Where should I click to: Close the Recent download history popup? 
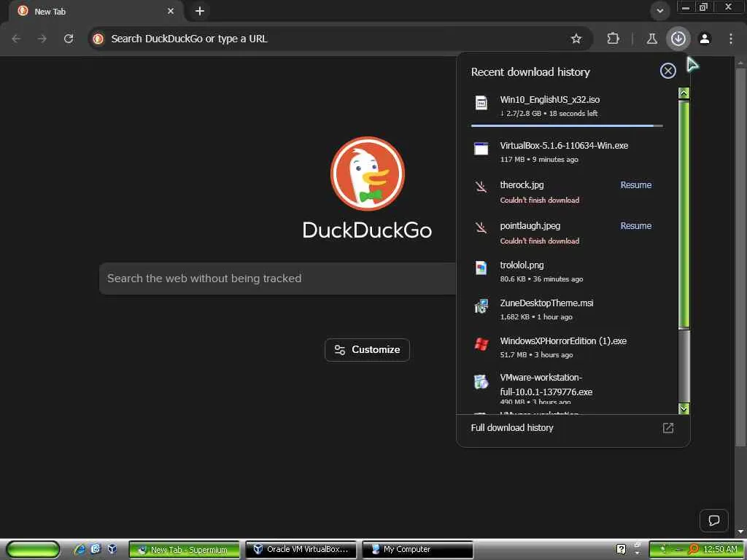[668, 71]
